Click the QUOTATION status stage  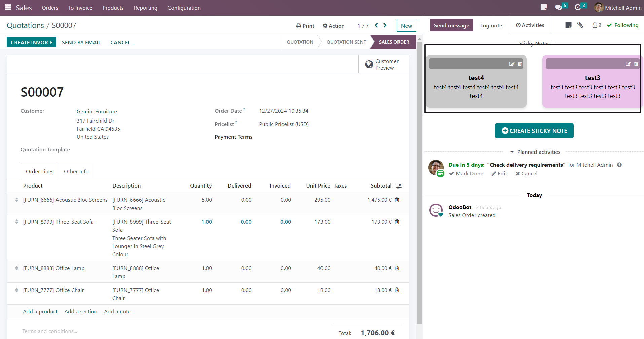click(x=300, y=42)
